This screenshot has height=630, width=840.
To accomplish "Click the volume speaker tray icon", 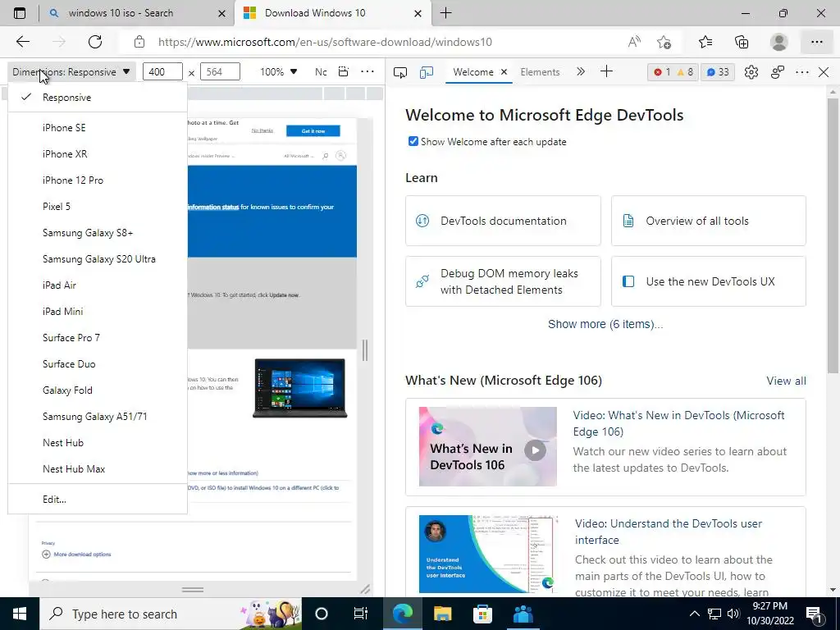I will tap(733, 614).
